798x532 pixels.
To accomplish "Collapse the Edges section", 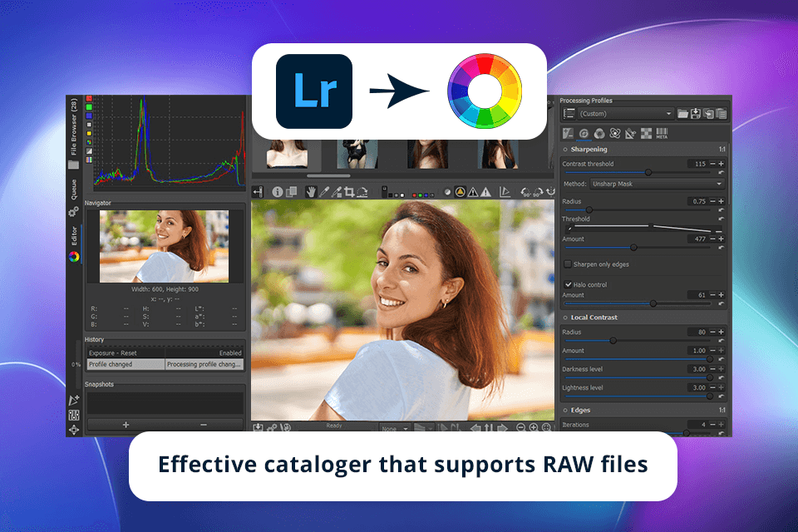I will click(580, 410).
